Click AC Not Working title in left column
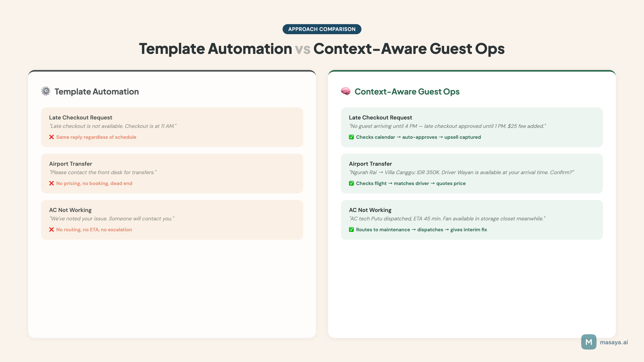Image resolution: width=644 pixels, height=362 pixels. tap(70, 210)
